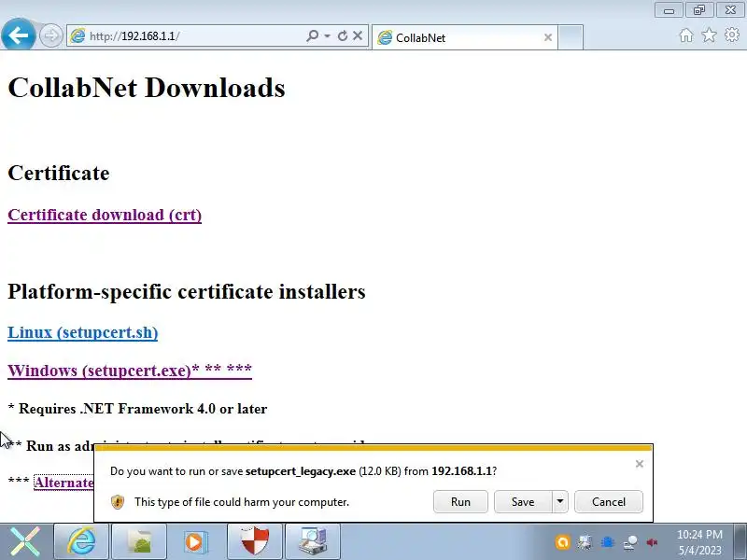Viewport: 747px width, 560px height.
Task: Close the CollabNet tab
Action: (548, 37)
